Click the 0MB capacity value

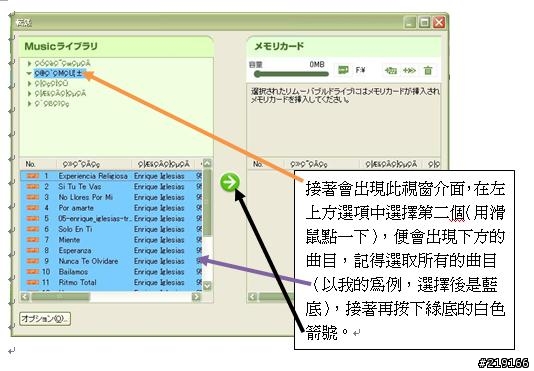[x=317, y=64]
